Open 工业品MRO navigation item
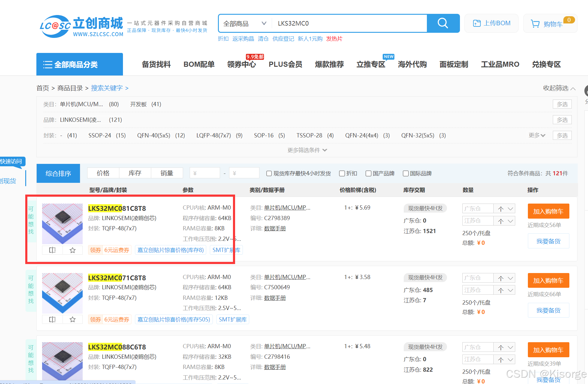The width and height of the screenshot is (588, 384). (x=500, y=64)
